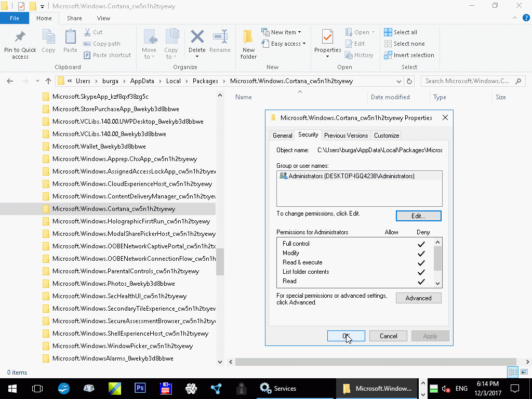The image size is (532, 399).
Task: Open the General tab in Properties
Action: 282,136
